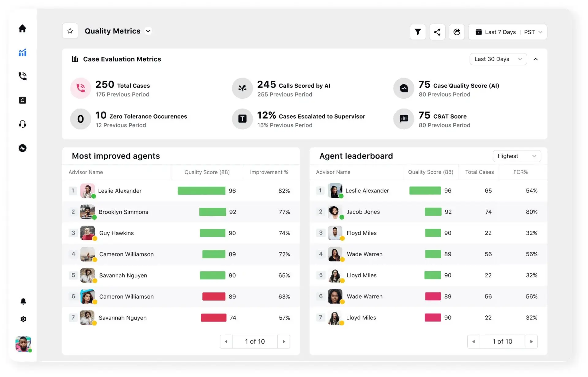Click the 'C' app icon in sidebar
This screenshot has width=588, height=377.
click(22, 100)
